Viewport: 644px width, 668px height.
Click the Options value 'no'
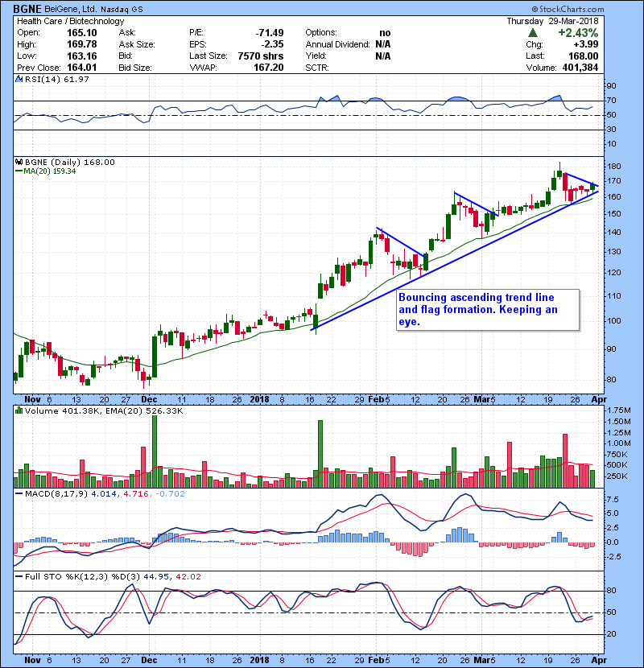(x=385, y=33)
